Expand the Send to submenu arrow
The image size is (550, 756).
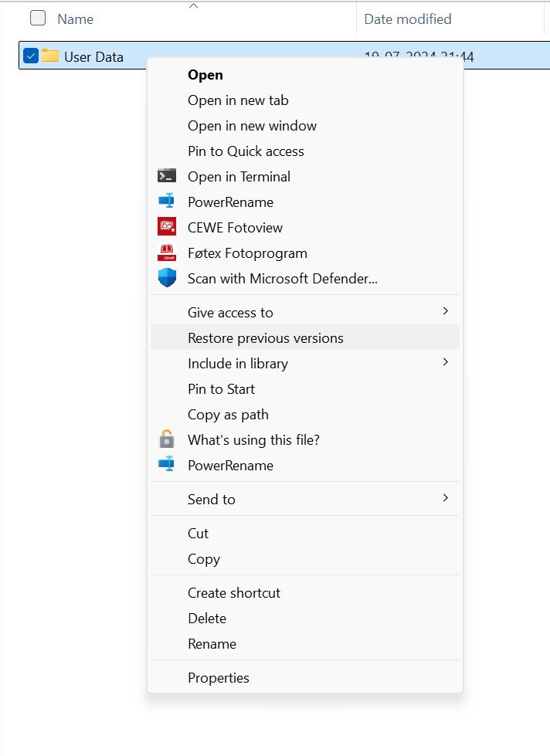(x=445, y=498)
